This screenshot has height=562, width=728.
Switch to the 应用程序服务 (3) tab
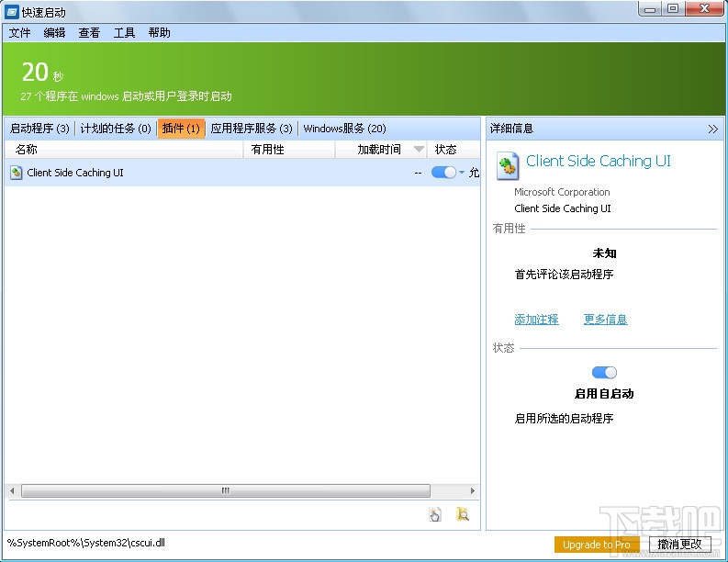pyautogui.click(x=252, y=129)
